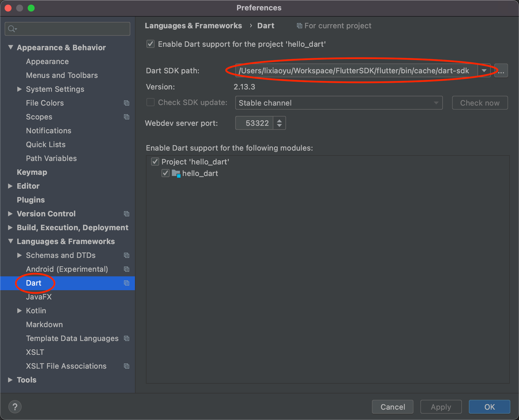
Task: Expand Schemas and DTDs node
Action: click(19, 255)
